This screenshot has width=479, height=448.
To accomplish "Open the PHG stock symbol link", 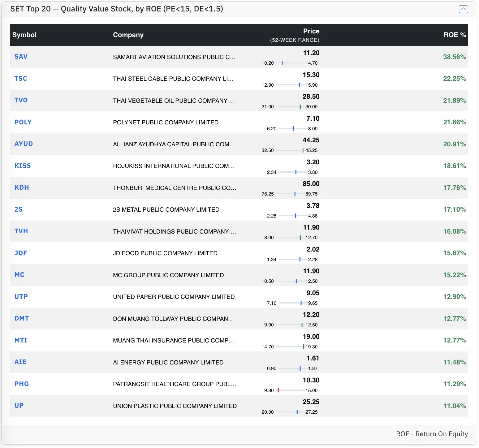I will [x=22, y=384].
